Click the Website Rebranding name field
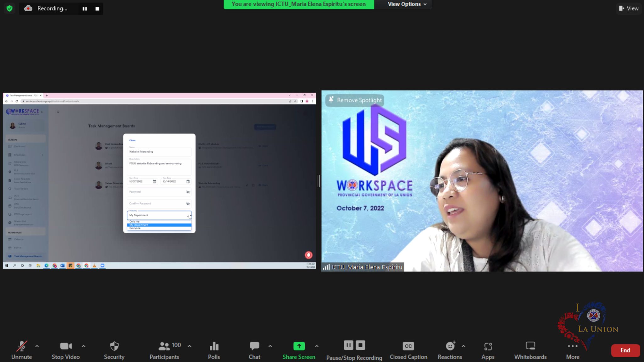Screen dimensions: 644x362 pos(159,151)
